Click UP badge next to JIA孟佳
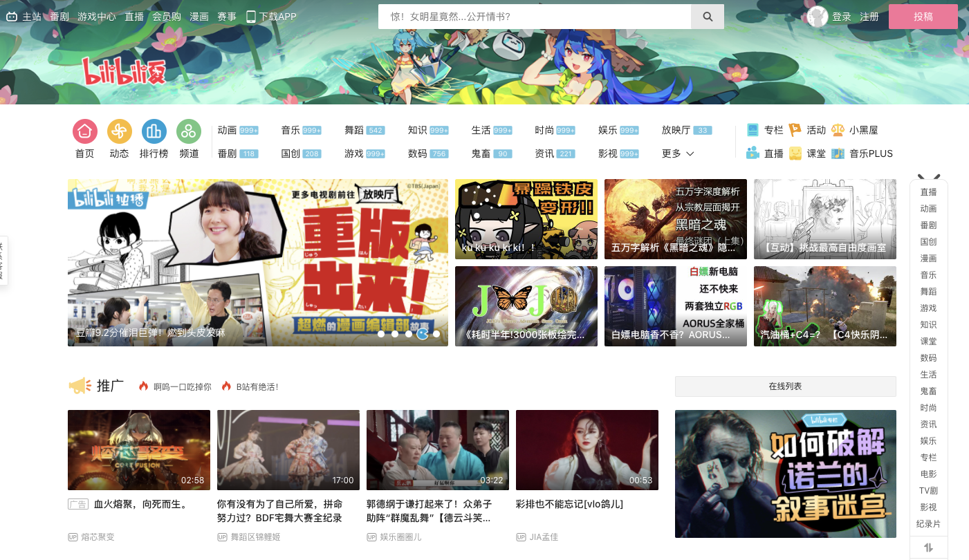The width and height of the screenshot is (969, 560). click(521, 537)
